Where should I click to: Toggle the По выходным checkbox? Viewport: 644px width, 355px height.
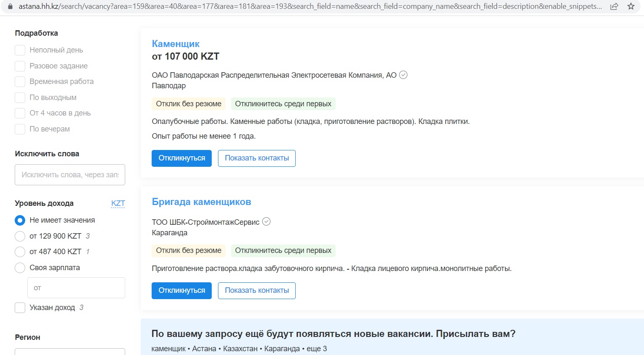coord(20,97)
